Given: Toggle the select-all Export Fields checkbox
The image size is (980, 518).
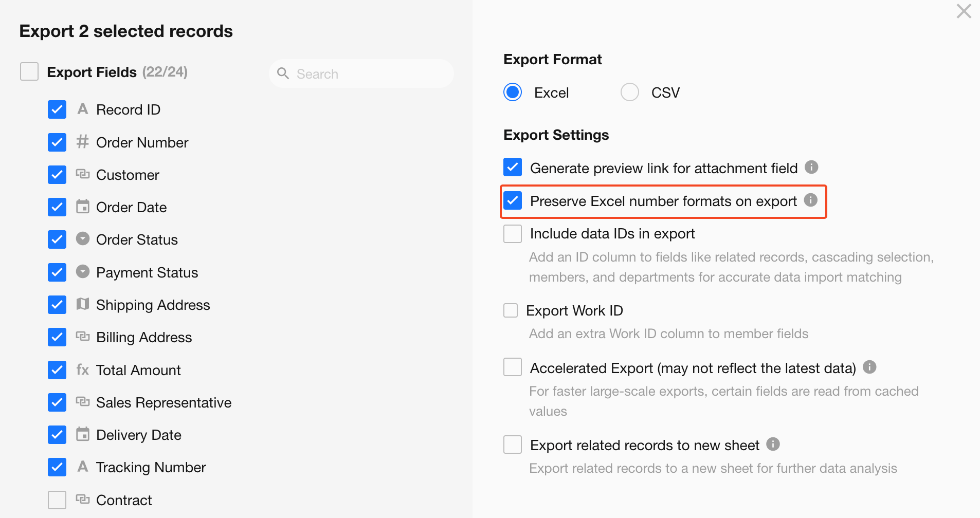Looking at the screenshot, I should coord(29,71).
